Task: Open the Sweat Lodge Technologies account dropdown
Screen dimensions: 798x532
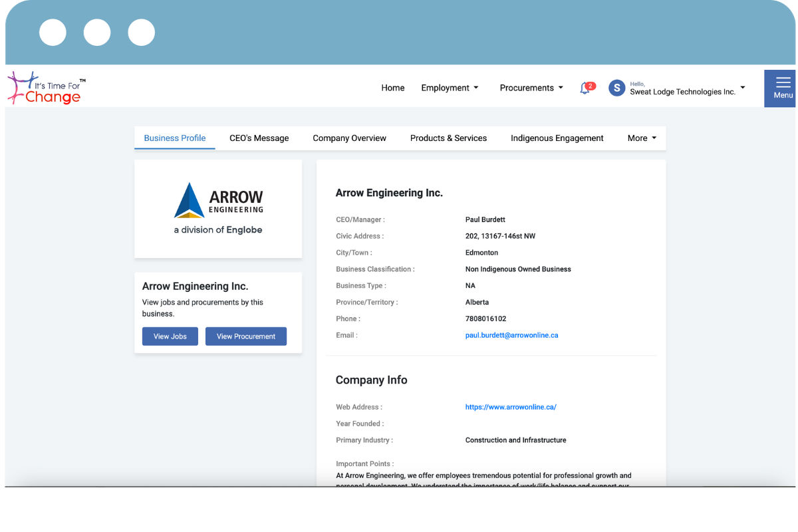Action: point(687,88)
